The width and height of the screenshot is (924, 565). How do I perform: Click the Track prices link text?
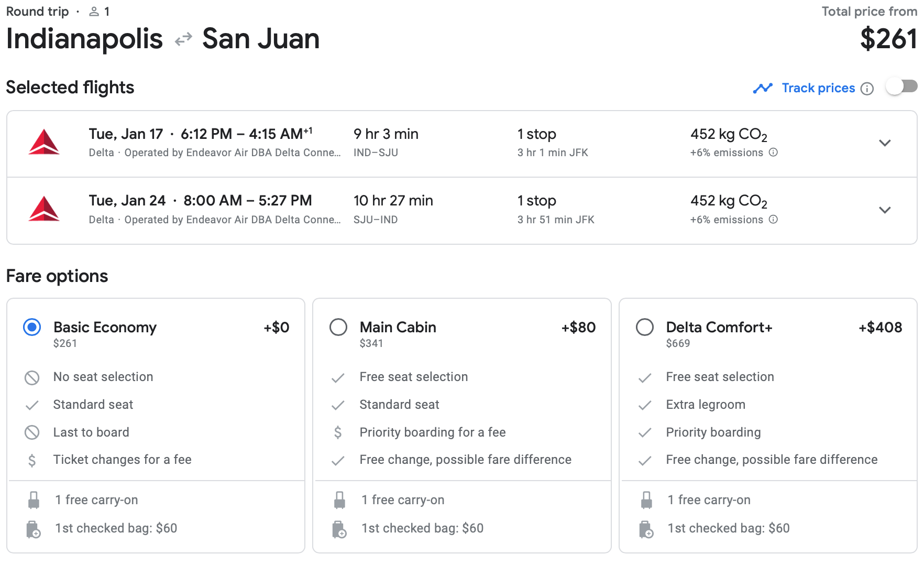(x=818, y=88)
